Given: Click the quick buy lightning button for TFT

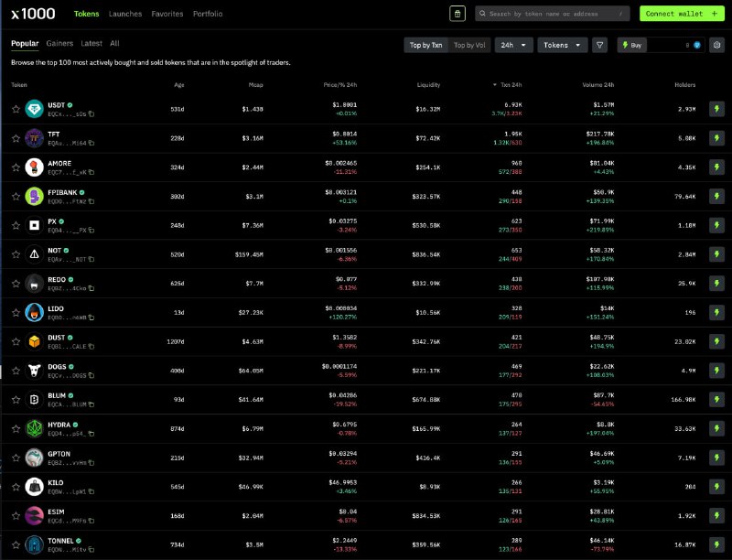Looking at the screenshot, I should [x=716, y=138].
